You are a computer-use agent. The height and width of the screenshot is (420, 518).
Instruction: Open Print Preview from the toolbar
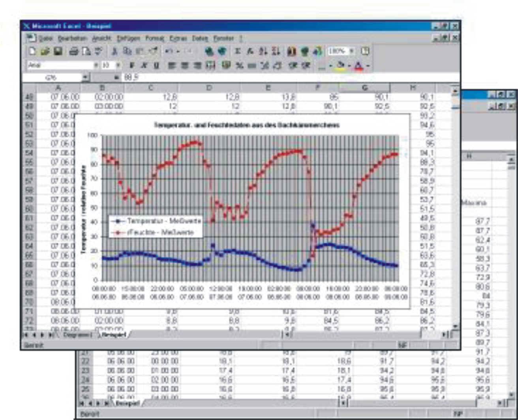pos(86,51)
